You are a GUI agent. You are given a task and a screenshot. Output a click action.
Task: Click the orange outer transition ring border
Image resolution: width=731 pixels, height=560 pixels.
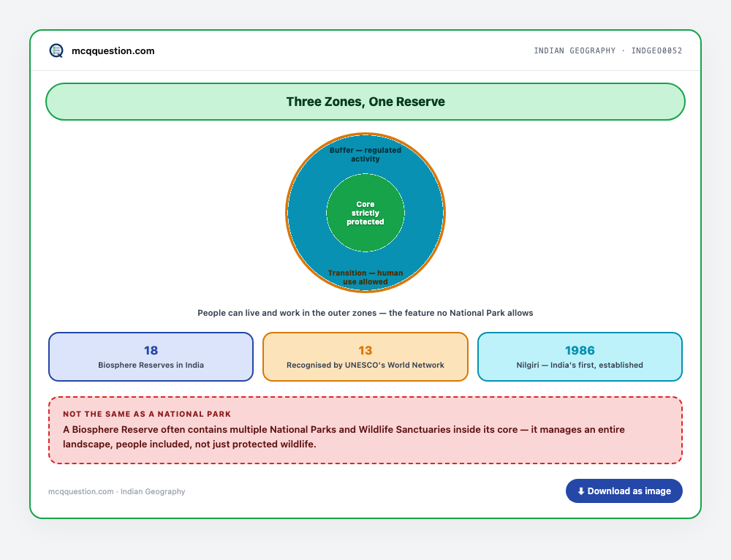287,213
